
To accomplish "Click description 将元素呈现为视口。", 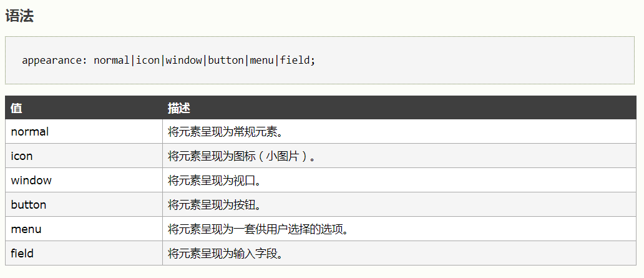I will coord(215,181).
